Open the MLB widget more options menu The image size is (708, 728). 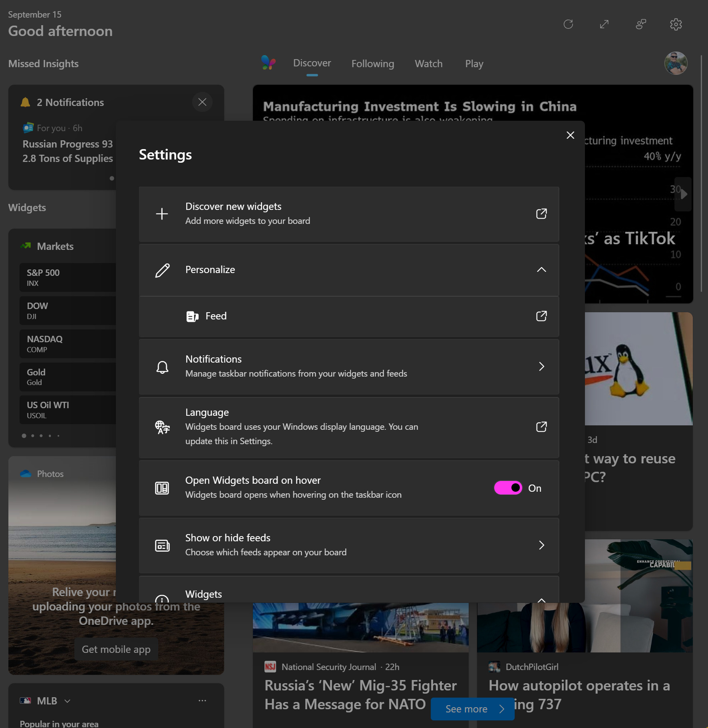coord(202,700)
